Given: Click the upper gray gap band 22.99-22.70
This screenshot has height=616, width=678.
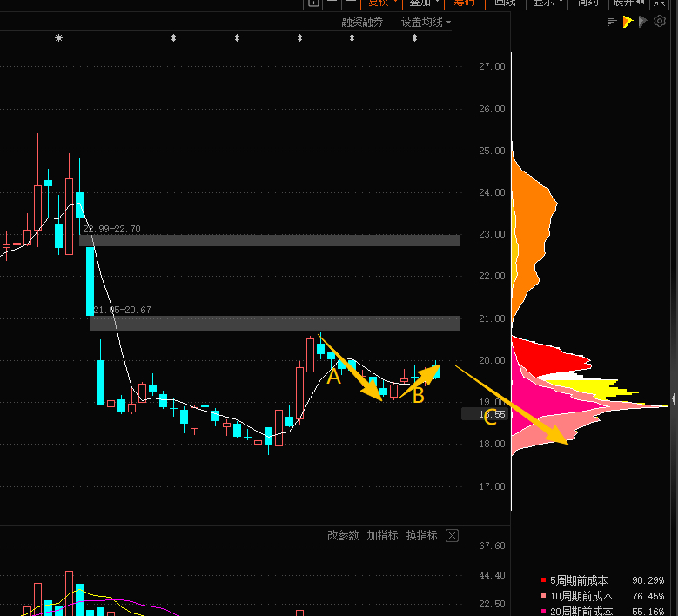Looking at the screenshot, I should pos(270,240).
